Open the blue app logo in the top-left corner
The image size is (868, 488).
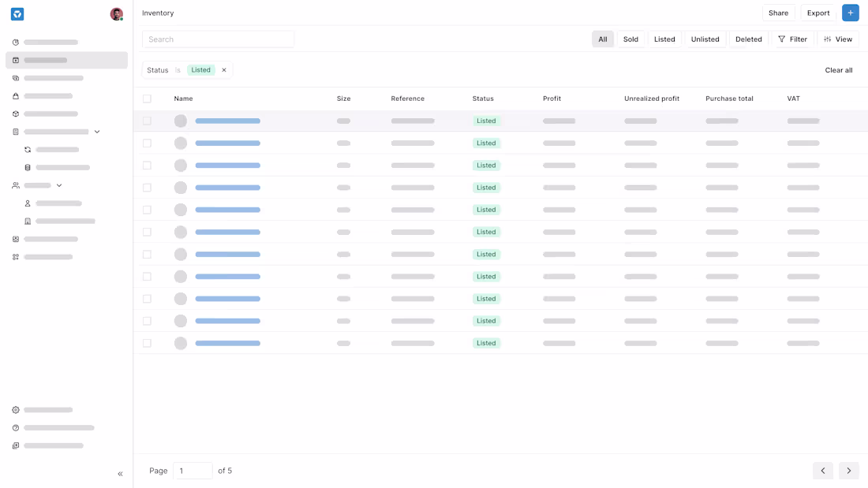click(x=17, y=13)
